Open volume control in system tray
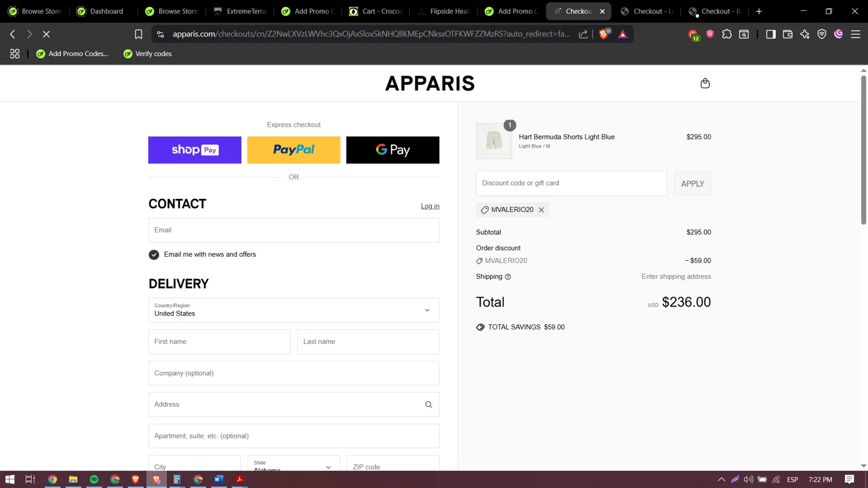The width and height of the screenshot is (868, 488). coord(748,479)
